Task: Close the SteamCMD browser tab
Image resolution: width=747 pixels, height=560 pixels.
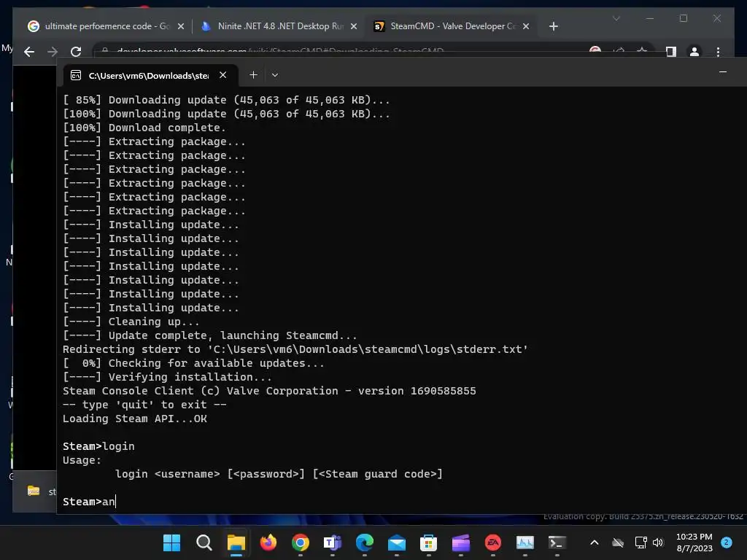Action: coord(526,27)
